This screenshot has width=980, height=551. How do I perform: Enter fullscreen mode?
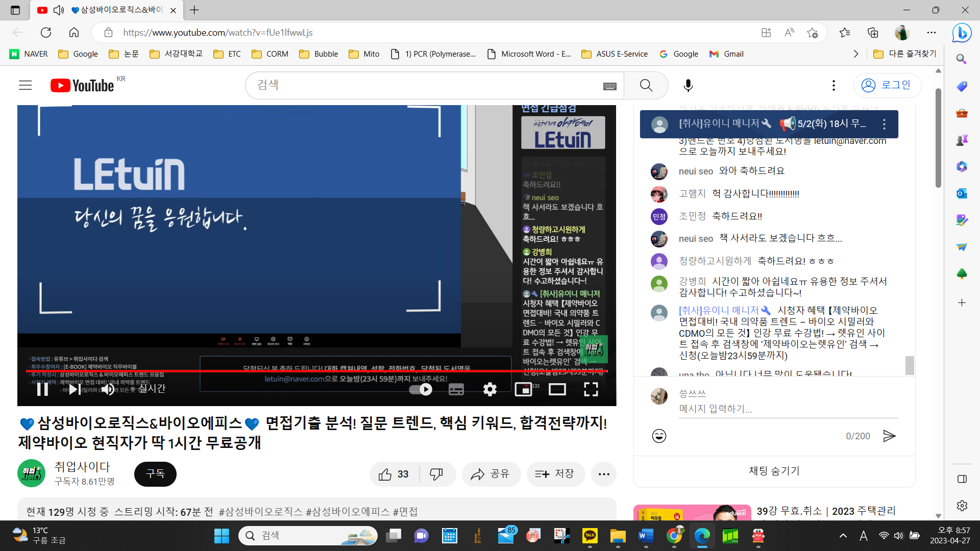(x=591, y=389)
